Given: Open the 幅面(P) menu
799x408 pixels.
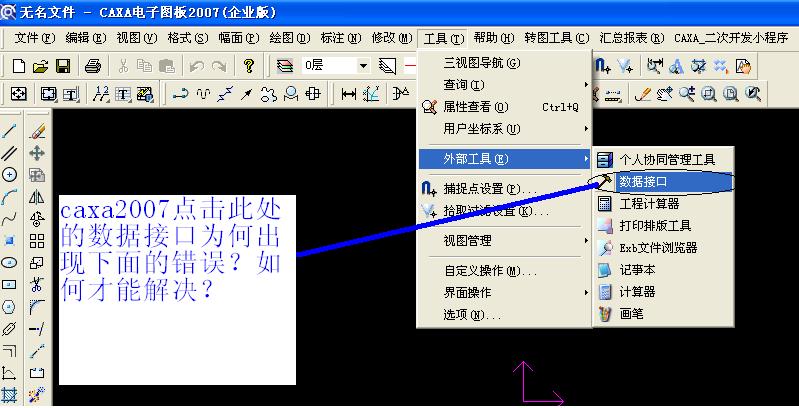Looking at the screenshot, I should point(238,38).
